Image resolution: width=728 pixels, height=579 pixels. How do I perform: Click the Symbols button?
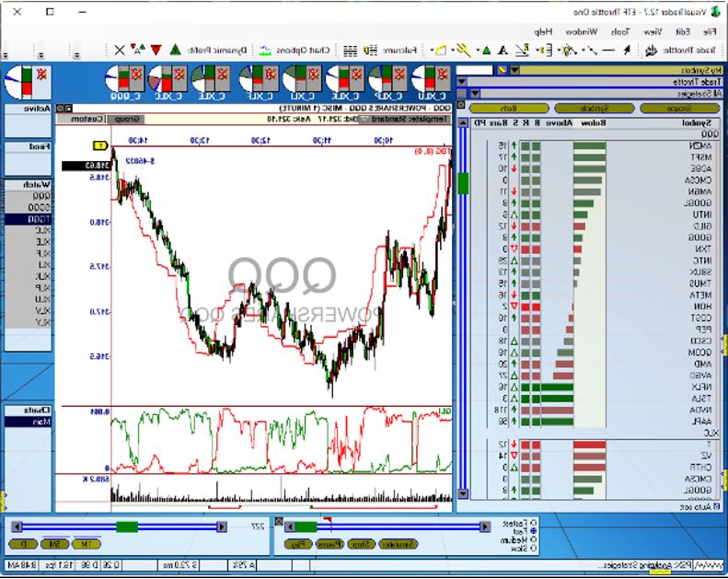[594, 109]
